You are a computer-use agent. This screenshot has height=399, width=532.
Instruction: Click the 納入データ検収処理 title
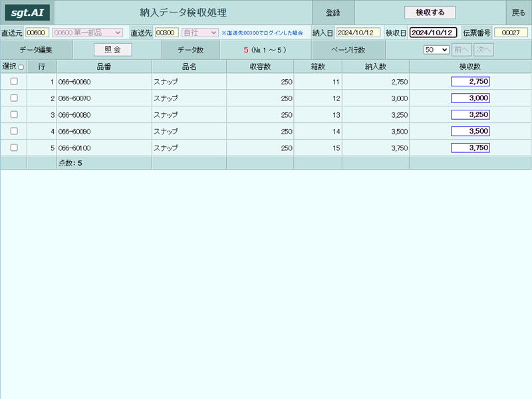(184, 13)
